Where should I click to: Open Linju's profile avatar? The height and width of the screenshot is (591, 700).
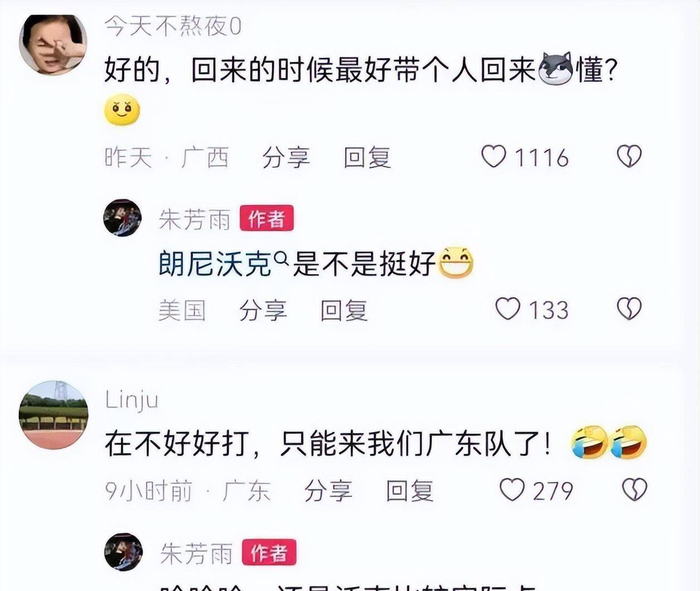click(x=54, y=415)
